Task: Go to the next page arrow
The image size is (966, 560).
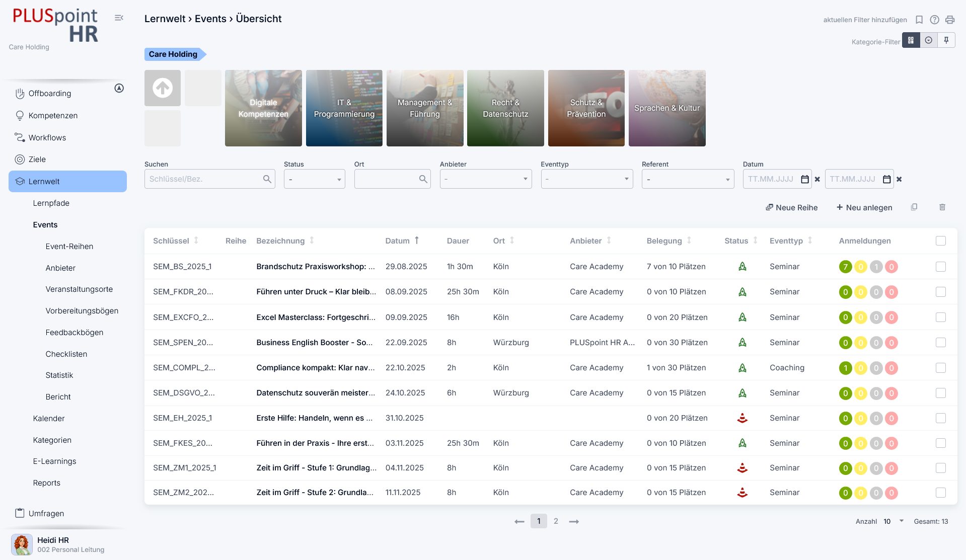Action: pos(574,522)
